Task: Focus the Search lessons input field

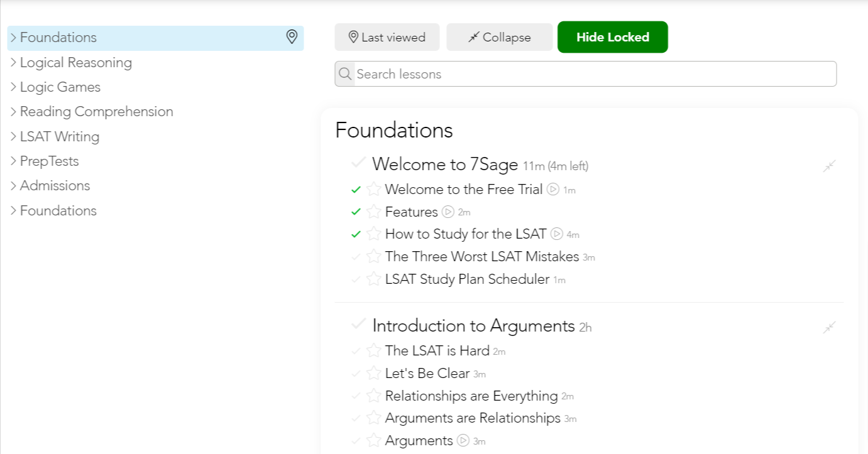Action: coord(594,74)
